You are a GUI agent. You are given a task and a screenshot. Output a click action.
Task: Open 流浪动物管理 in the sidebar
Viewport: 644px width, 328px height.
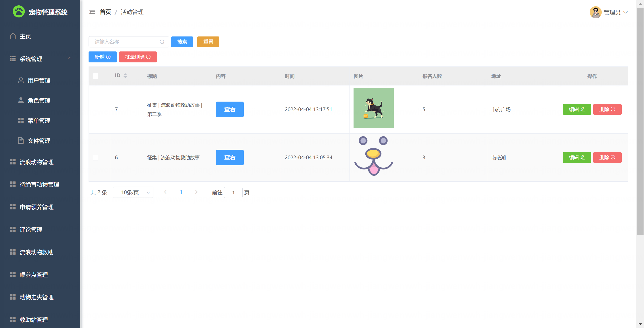coord(36,162)
